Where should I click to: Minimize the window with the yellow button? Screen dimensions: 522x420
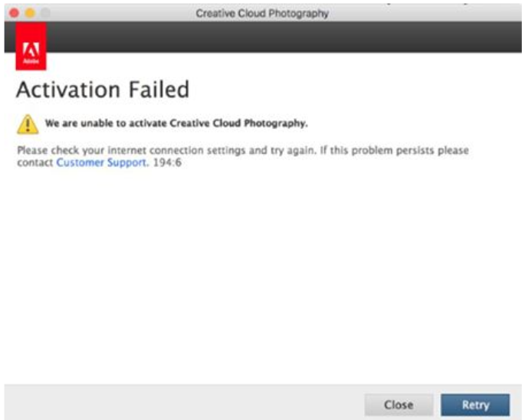click(30, 13)
